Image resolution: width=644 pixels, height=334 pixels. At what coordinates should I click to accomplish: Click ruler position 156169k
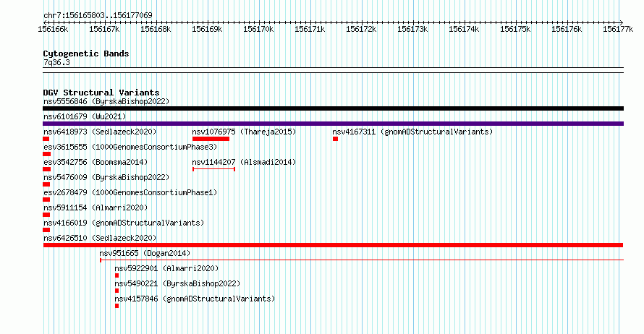point(207,29)
